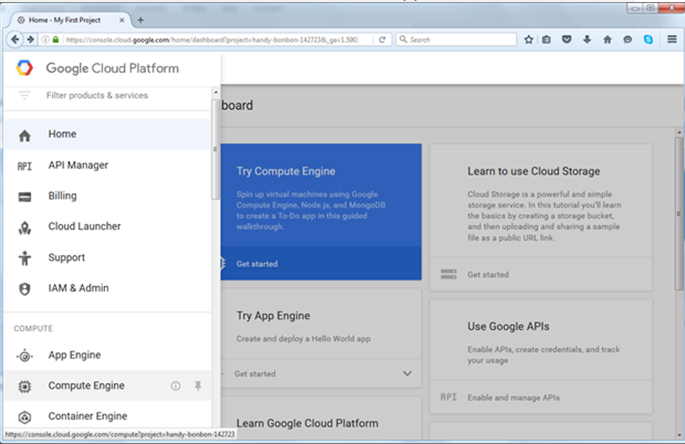Screen dimensions: 685x444
Task: Click the green padlock site security icon
Action: coord(55,40)
